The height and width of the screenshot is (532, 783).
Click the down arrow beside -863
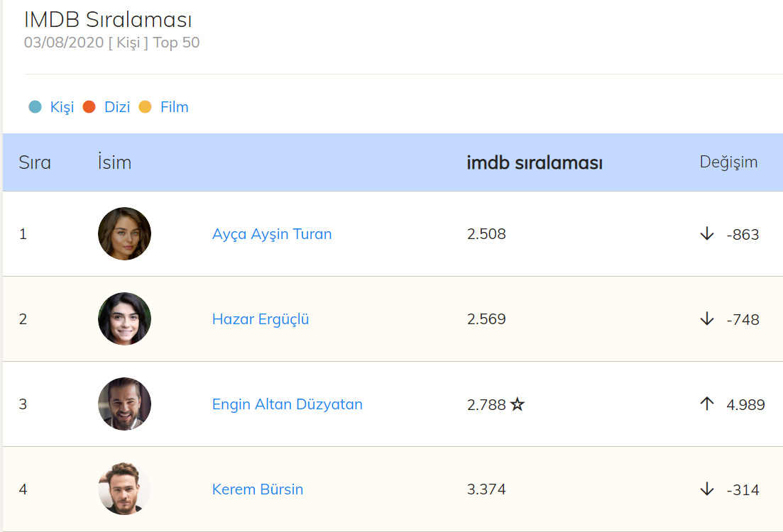(x=707, y=234)
